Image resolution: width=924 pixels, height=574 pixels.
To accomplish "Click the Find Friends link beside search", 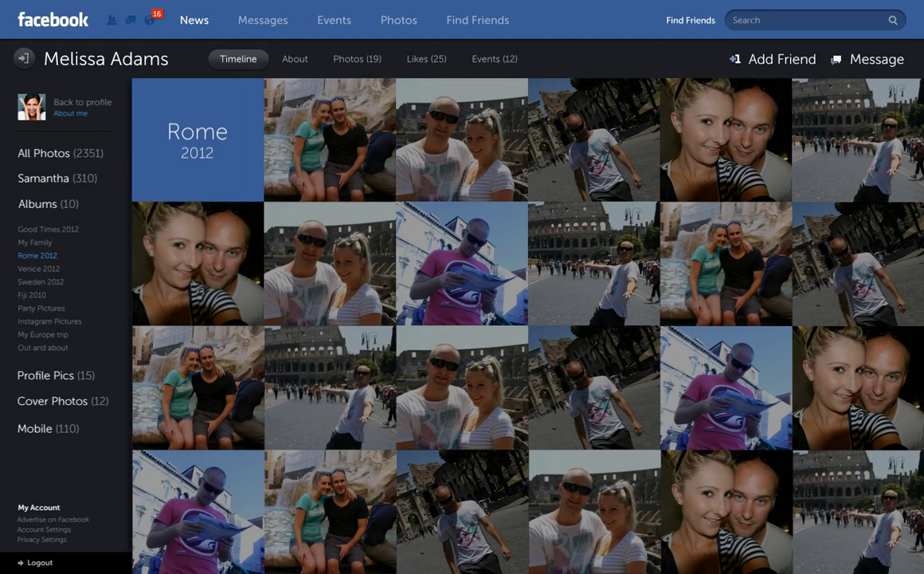I will [x=690, y=21].
